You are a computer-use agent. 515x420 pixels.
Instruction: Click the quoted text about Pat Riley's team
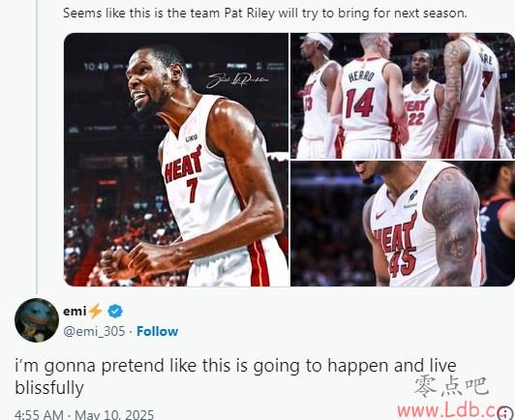click(264, 14)
